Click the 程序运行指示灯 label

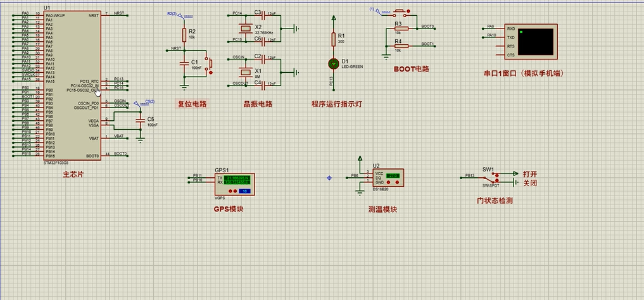tap(336, 104)
